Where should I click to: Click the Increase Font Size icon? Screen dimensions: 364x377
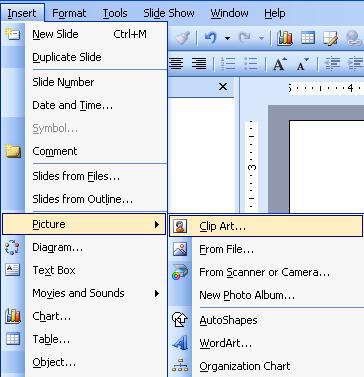(279, 63)
